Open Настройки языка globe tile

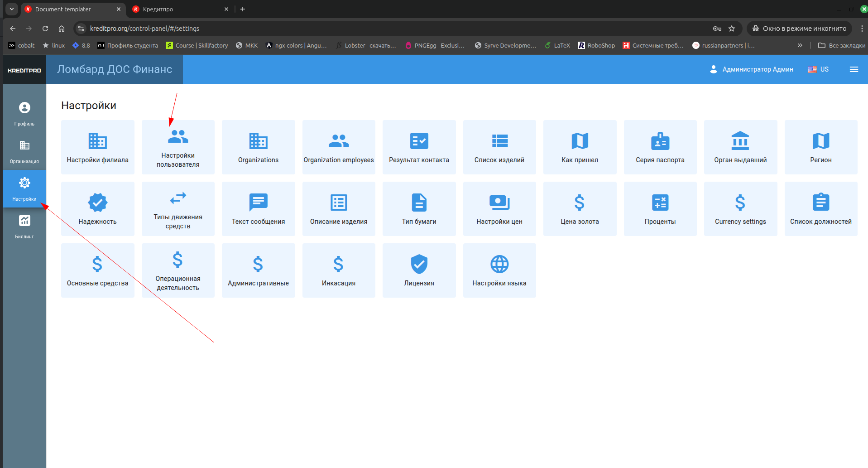tap(499, 270)
